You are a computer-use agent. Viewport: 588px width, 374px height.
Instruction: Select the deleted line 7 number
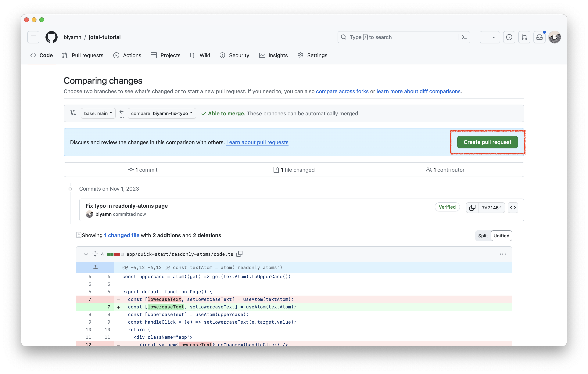[90, 300]
